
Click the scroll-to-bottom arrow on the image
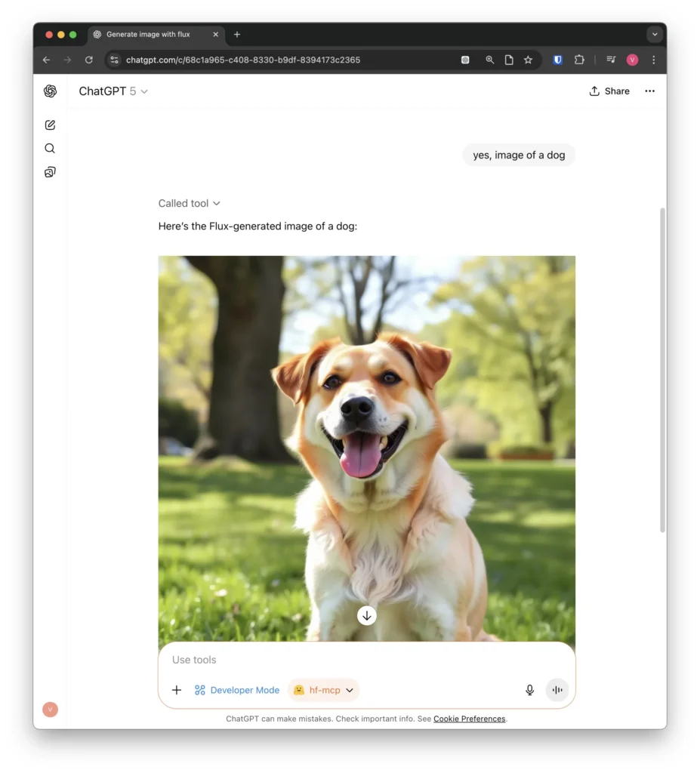(x=367, y=616)
